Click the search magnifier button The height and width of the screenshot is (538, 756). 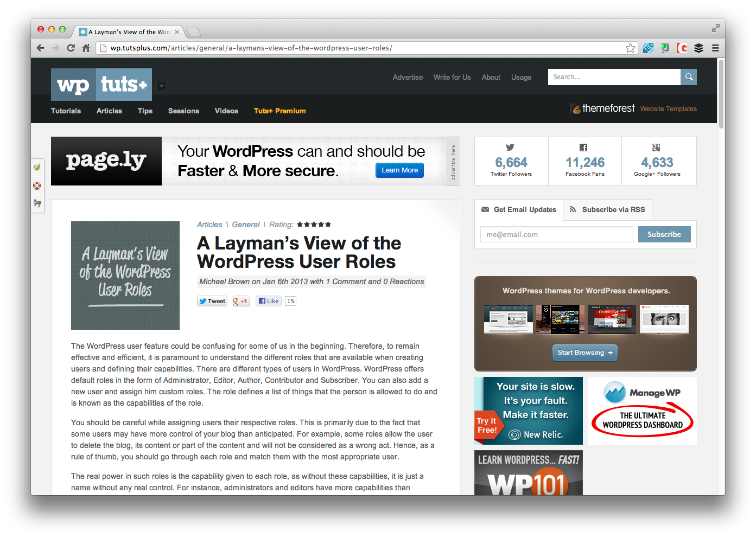click(x=689, y=77)
